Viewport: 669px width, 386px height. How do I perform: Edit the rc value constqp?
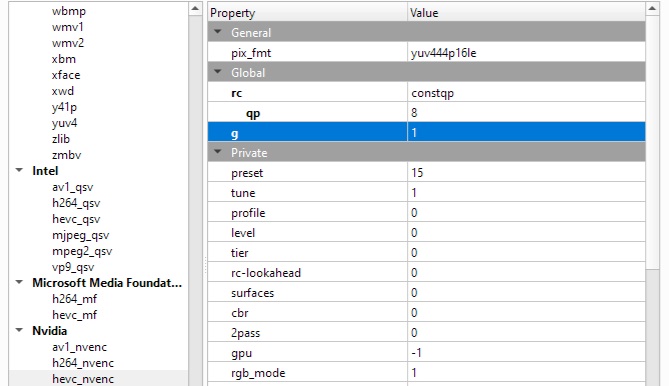click(x=526, y=93)
